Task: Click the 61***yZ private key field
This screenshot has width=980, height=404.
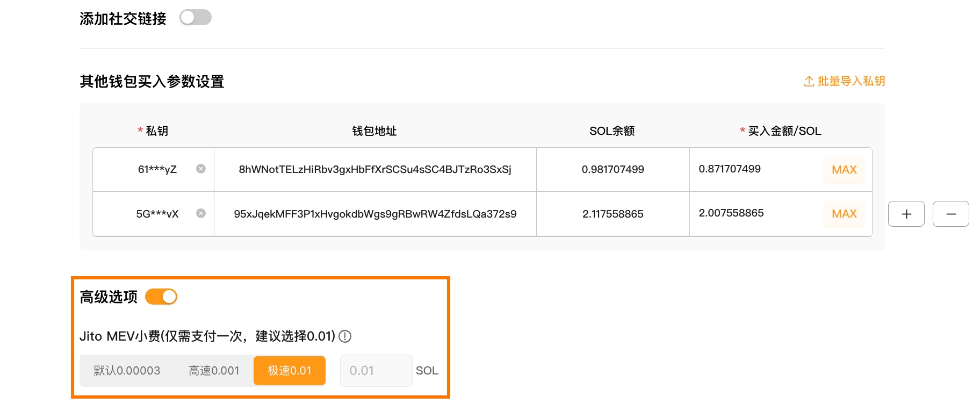Action: tap(157, 169)
